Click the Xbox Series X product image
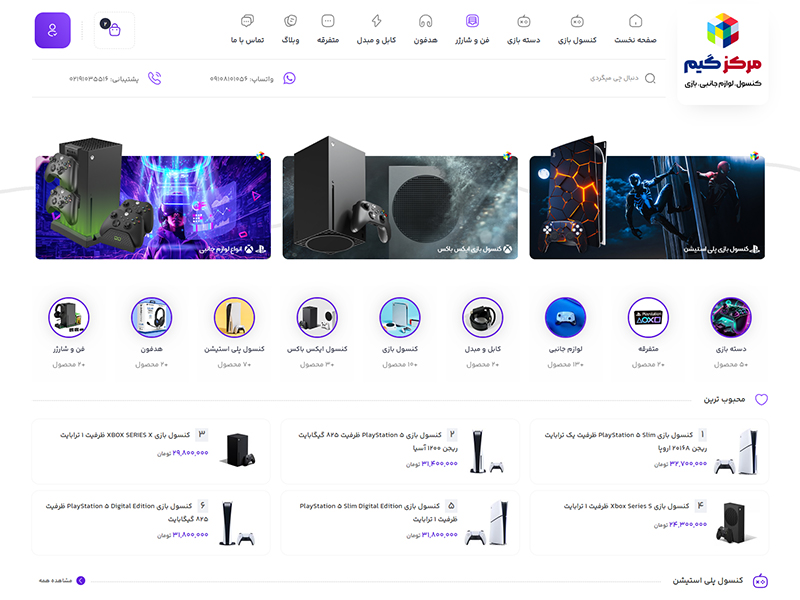Image resolution: width=800 pixels, height=600 pixels. pos(237,450)
